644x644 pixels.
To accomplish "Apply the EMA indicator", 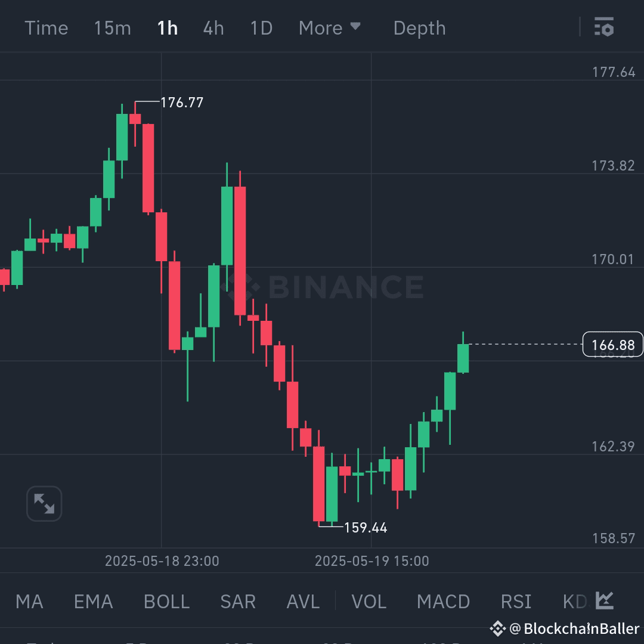I will coord(92,602).
